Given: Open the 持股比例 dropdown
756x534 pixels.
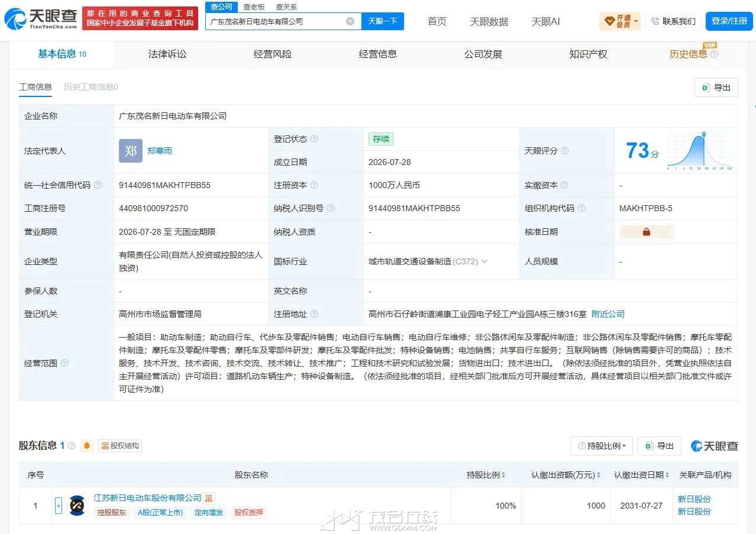Looking at the screenshot, I should 602,446.
